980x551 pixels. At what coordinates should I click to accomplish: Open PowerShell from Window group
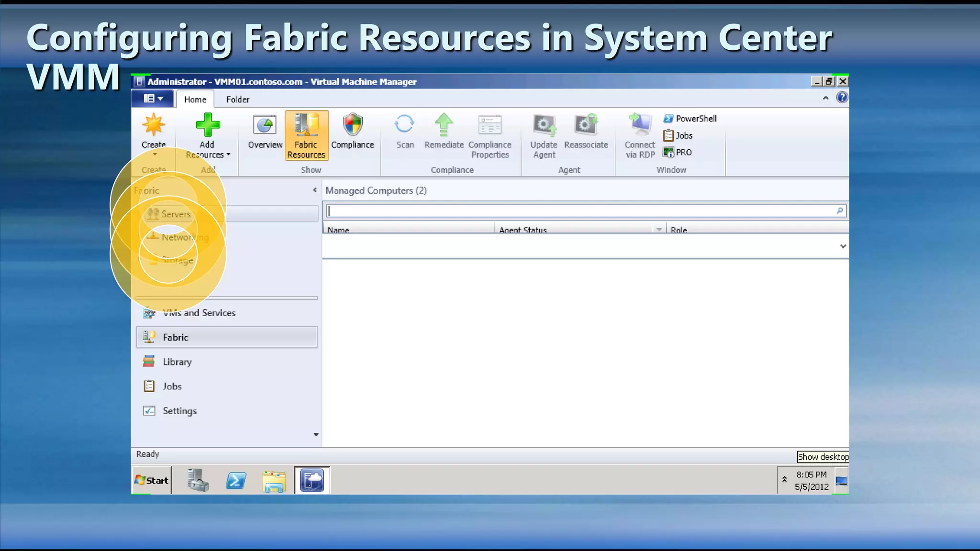(690, 119)
